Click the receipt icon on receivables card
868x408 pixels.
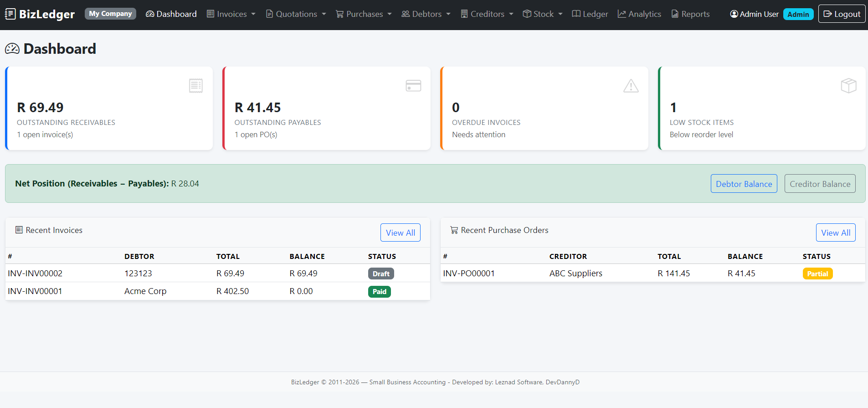coord(196,86)
